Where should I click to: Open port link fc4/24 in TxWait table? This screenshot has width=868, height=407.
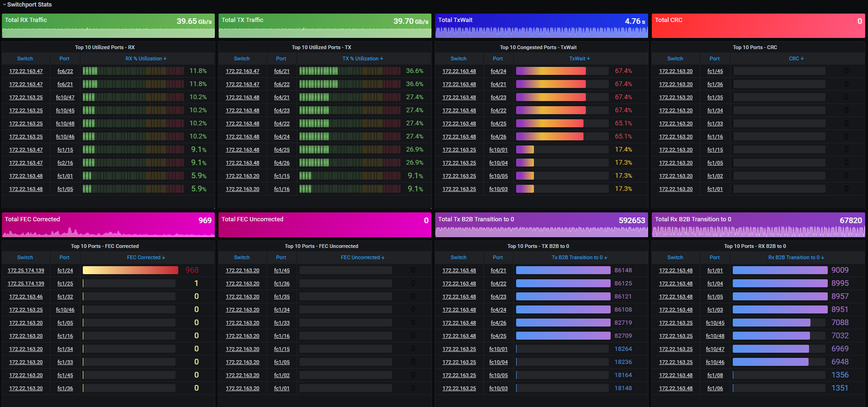tap(498, 71)
